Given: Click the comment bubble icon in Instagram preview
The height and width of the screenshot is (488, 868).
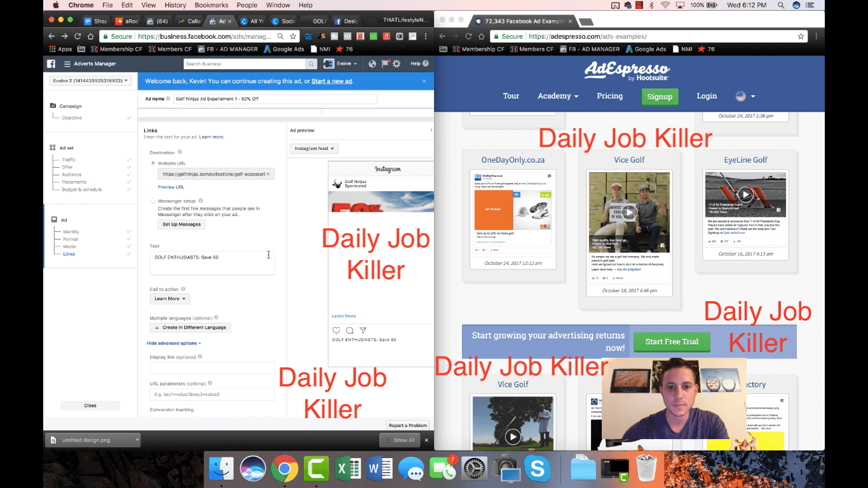Looking at the screenshot, I should pos(349,330).
